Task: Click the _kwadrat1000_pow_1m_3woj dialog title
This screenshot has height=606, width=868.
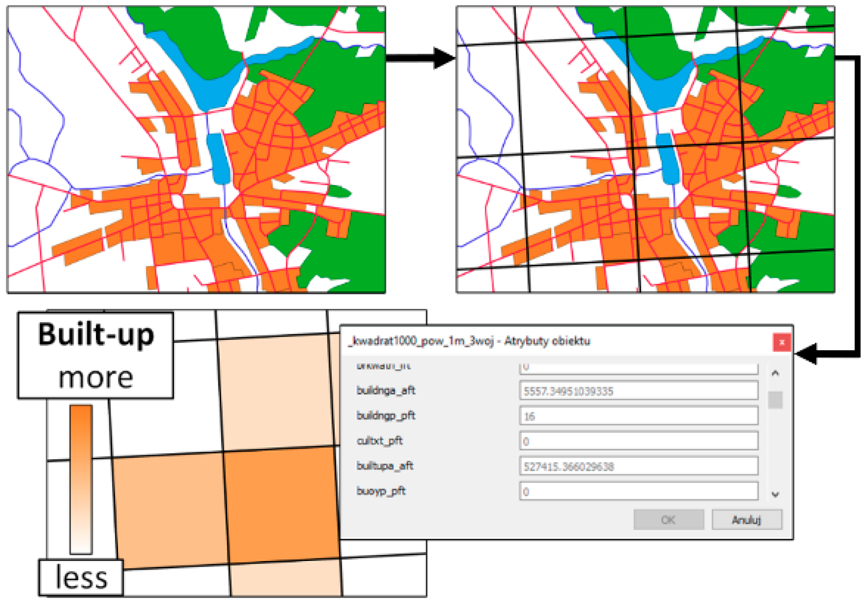Action: pos(469,341)
